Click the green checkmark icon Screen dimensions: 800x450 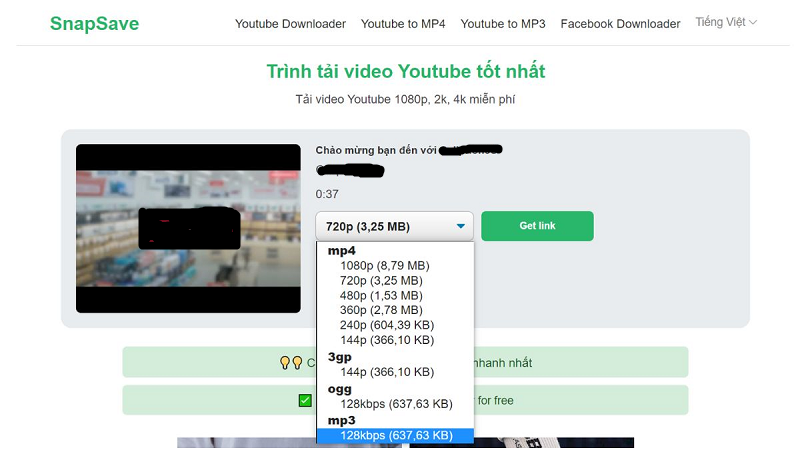(305, 401)
